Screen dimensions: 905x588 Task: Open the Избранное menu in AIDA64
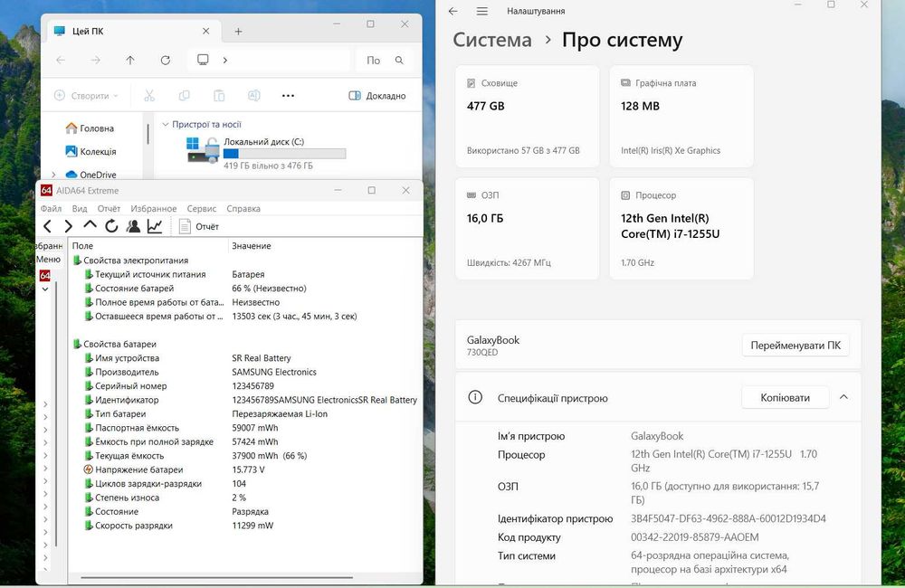pos(154,208)
